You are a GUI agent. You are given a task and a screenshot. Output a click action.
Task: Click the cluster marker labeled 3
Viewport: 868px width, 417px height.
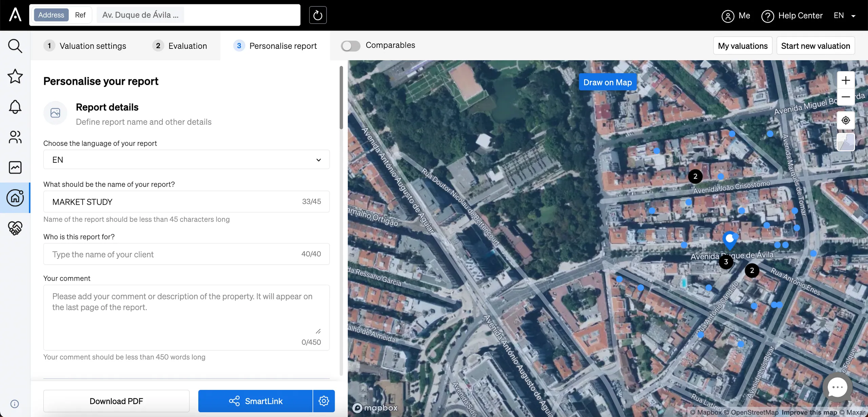coord(726,262)
